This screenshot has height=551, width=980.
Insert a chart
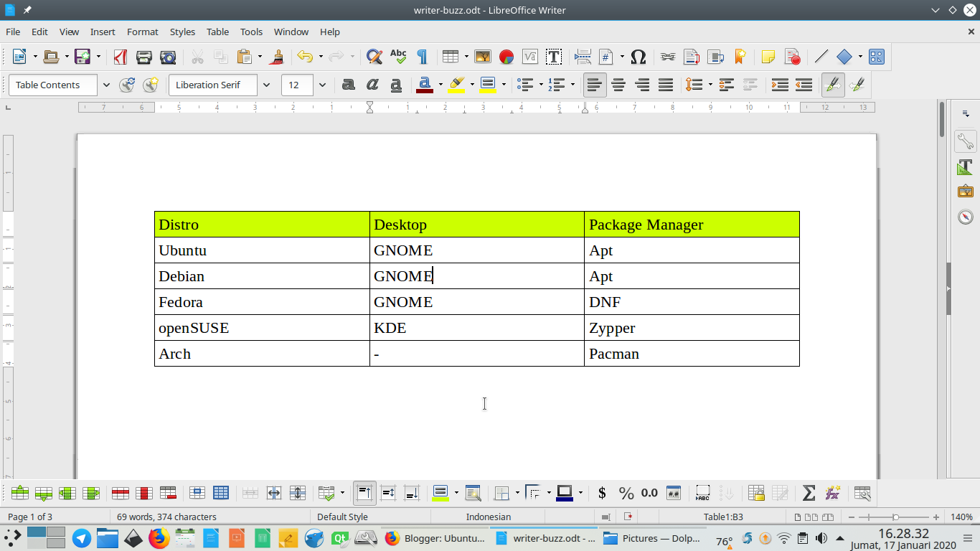[x=507, y=57]
